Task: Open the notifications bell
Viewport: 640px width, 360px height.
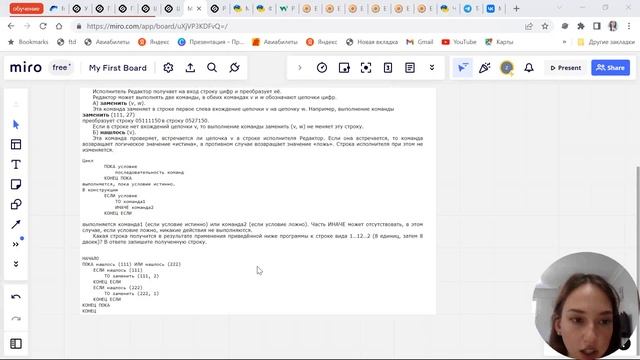Action: [x=529, y=68]
